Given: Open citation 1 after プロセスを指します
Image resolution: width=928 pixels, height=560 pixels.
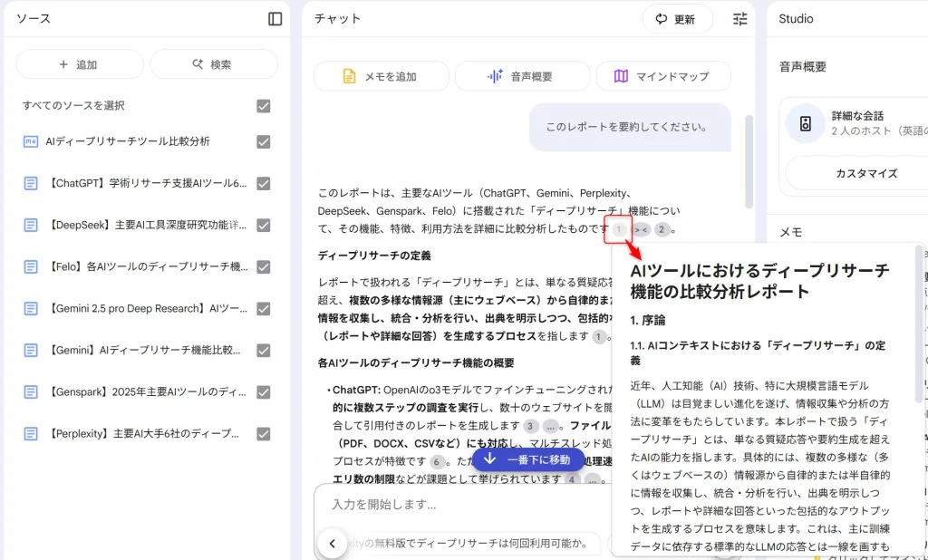Looking at the screenshot, I should pyautogui.click(x=599, y=337).
